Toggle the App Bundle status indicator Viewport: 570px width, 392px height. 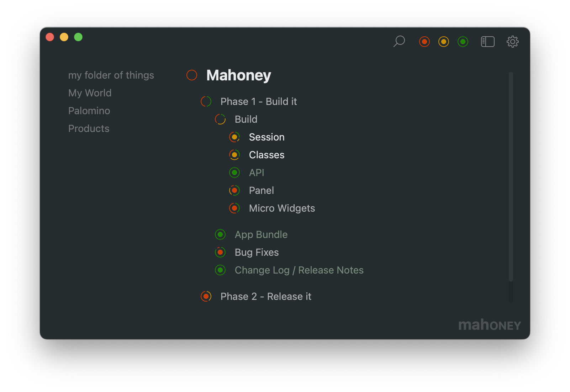pyautogui.click(x=220, y=234)
